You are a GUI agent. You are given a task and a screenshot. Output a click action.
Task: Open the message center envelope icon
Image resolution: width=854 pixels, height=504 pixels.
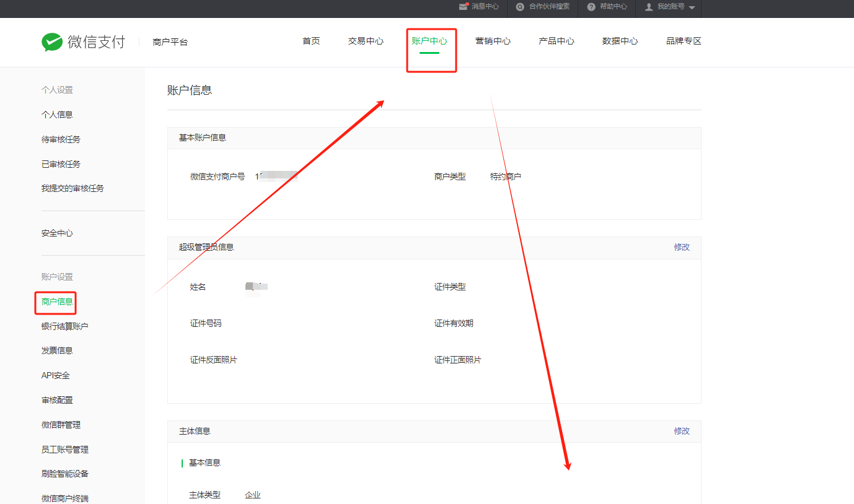tap(464, 6)
